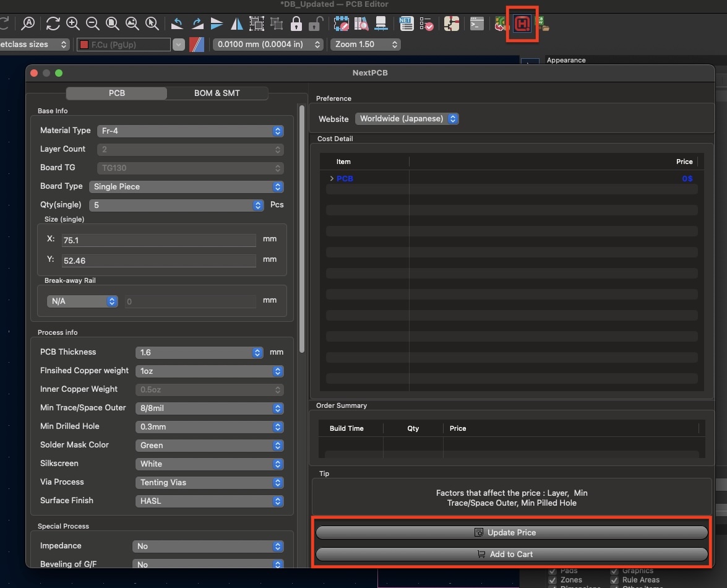Click the Find text icon in toolbar
727x588 pixels.
[x=28, y=23]
